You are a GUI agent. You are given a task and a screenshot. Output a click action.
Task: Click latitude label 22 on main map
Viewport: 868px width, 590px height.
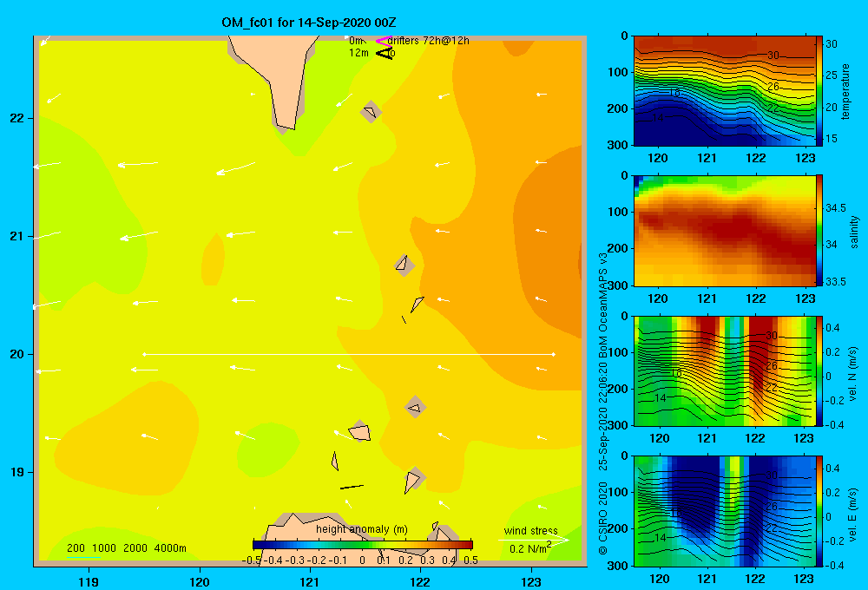[x=16, y=119]
